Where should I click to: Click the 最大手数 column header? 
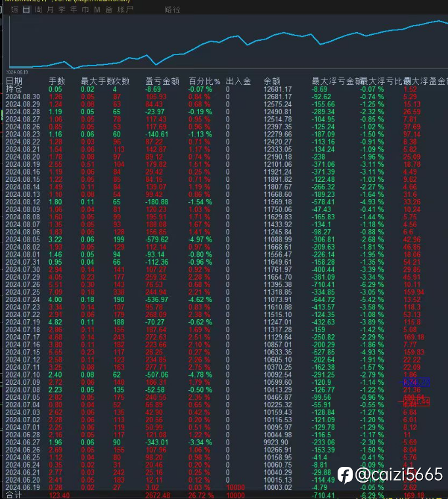[97, 81]
